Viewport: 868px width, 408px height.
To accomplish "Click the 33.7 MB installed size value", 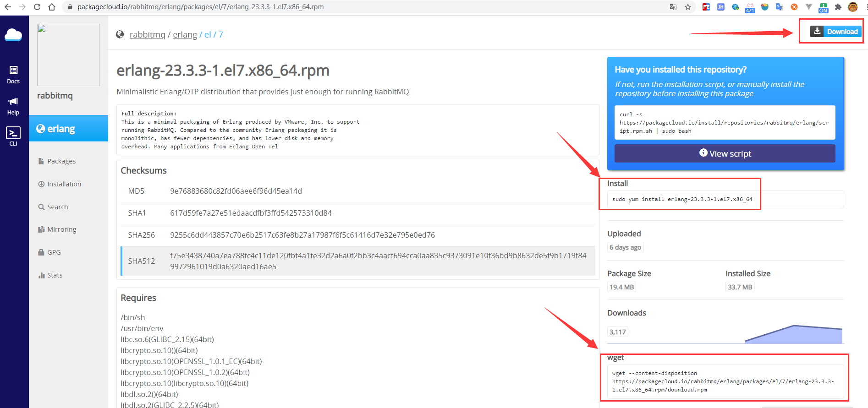I will (x=740, y=287).
